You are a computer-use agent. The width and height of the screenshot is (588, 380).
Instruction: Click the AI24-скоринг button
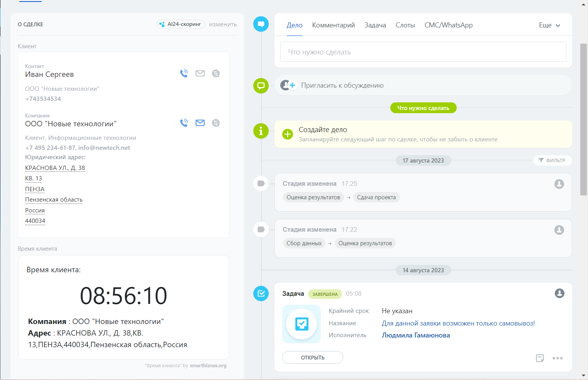(181, 24)
